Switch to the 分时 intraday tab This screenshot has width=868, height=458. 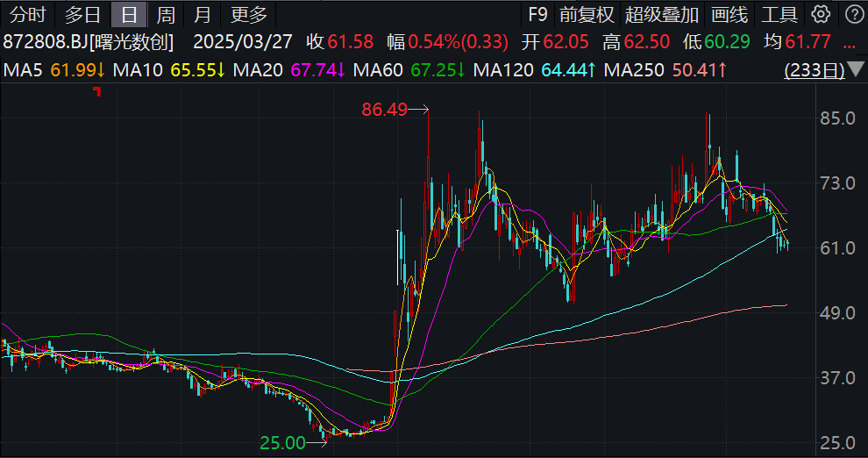point(27,14)
